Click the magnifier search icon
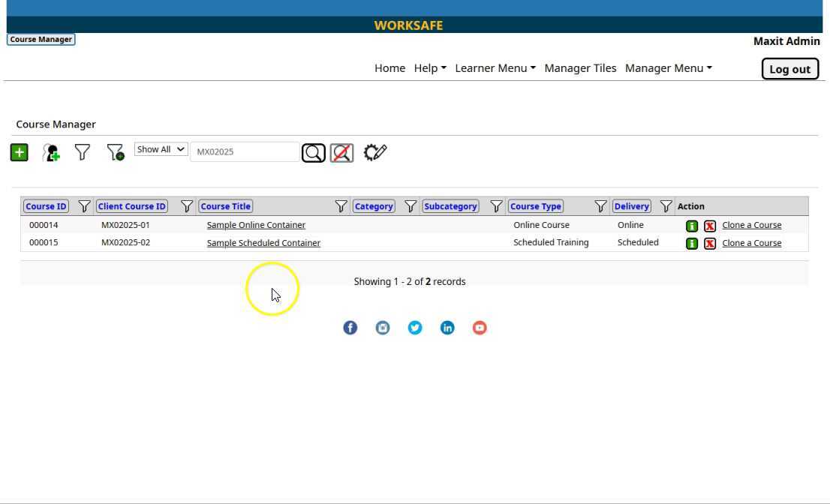This screenshot has width=830, height=504. coord(313,153)
